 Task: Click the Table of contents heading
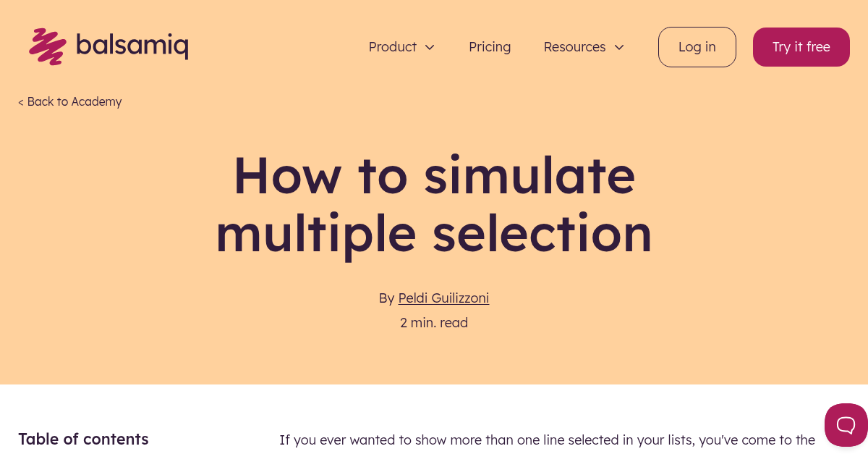[x=83, y=439]
